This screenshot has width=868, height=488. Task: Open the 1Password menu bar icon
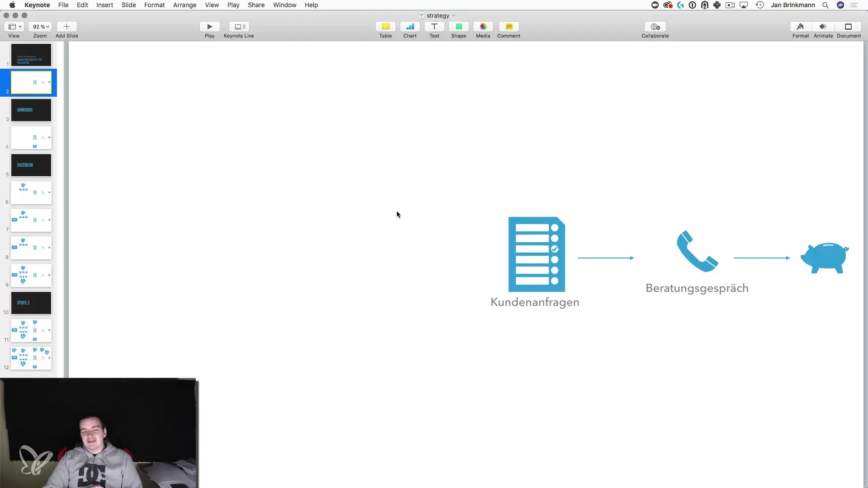click(x=692, y=5)
